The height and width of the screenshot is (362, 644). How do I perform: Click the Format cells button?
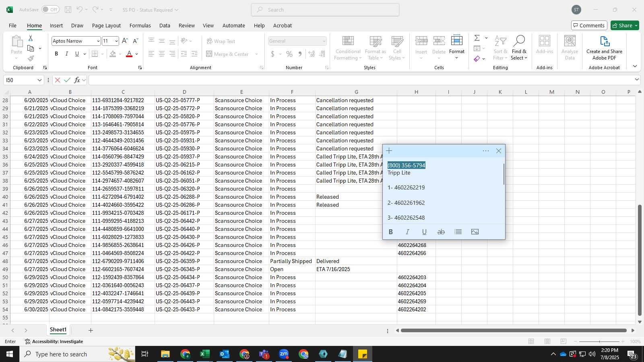pyautogui.click(x=457, y=47)
